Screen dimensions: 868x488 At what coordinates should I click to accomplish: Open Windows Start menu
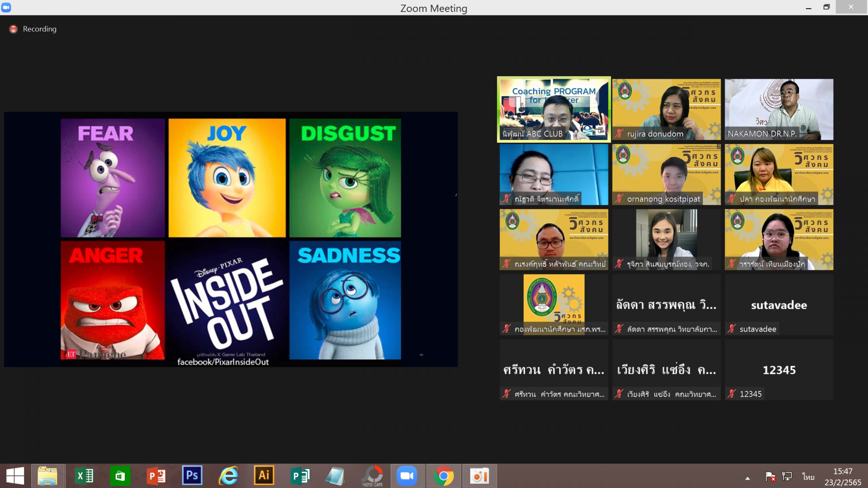(15, 476)
